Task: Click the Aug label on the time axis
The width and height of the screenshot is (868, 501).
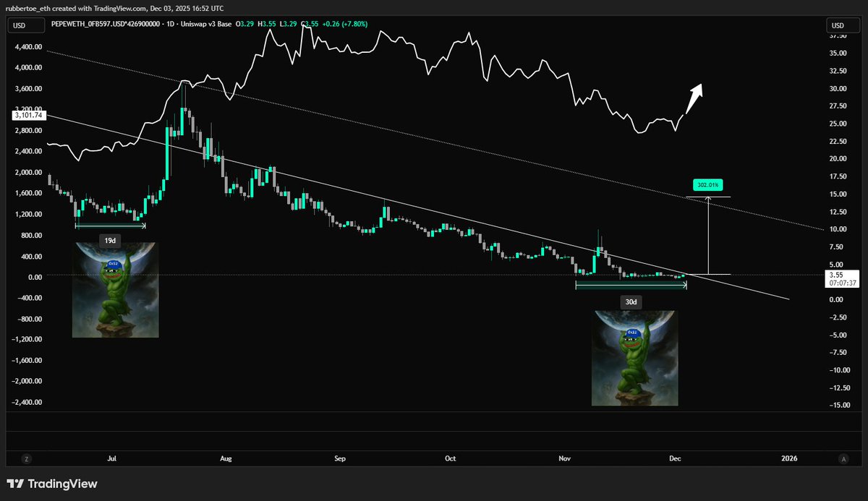Action: pos(226,458)
